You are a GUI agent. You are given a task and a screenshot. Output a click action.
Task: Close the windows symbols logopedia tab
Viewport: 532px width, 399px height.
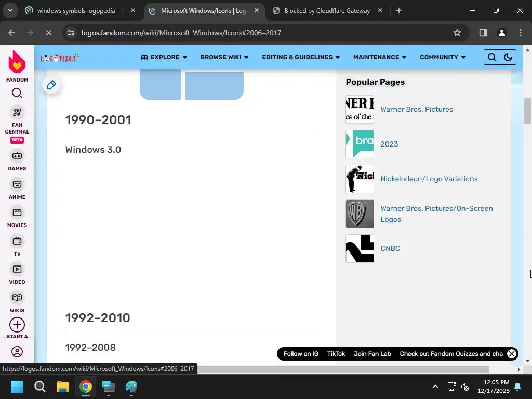(133, 10)
